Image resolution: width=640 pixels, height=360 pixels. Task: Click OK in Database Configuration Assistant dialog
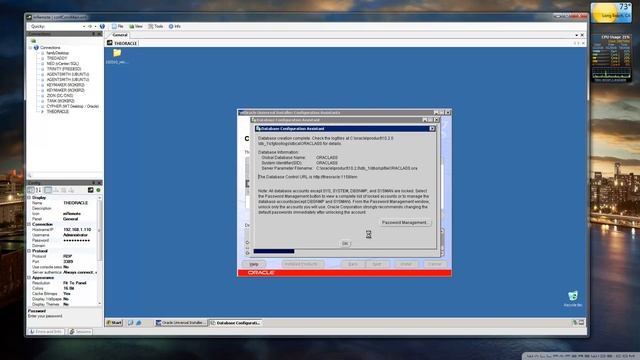coord(345,244)
